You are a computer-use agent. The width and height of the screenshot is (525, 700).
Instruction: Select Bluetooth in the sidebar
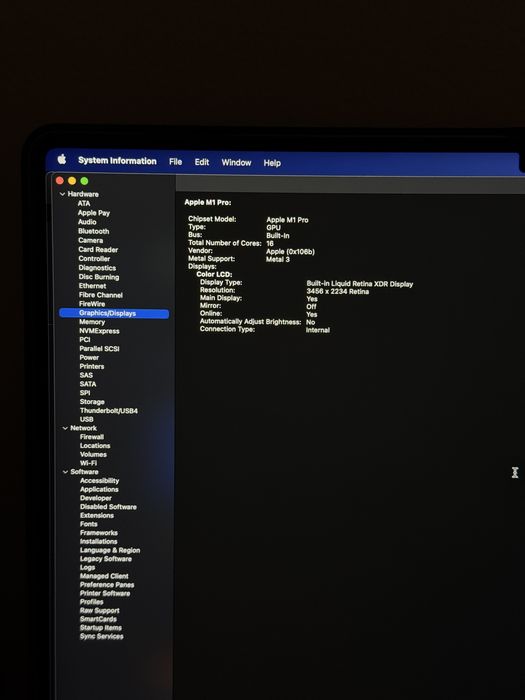tap(94, 231)
